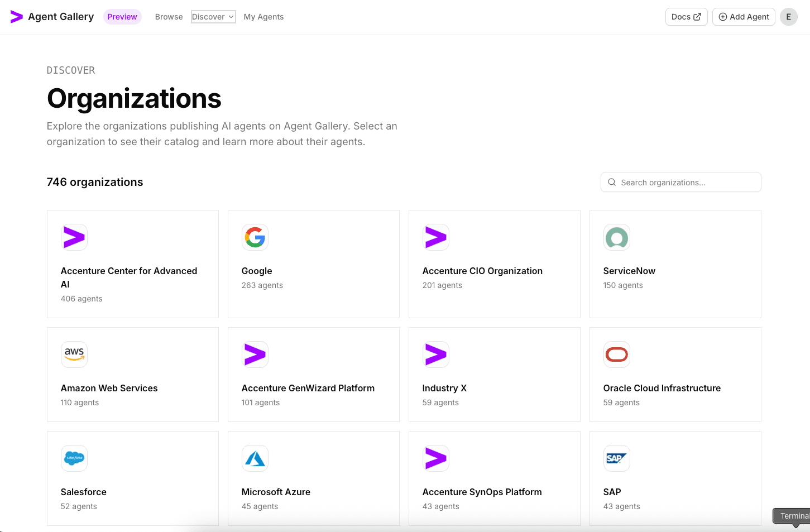Image resolution: width=810 pixels, height=532 pixels.
Task: Open the Amazon Web Services logo
Action: (74, 354)
